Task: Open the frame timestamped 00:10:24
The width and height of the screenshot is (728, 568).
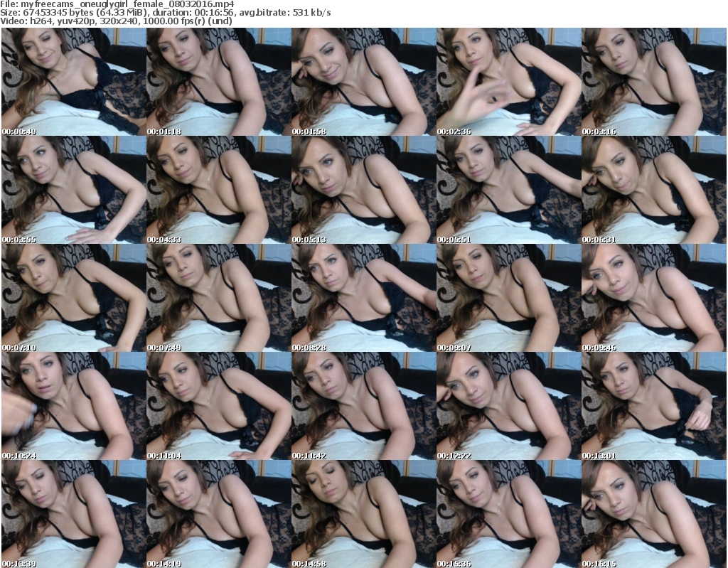Action: click(x=73, y=406)
